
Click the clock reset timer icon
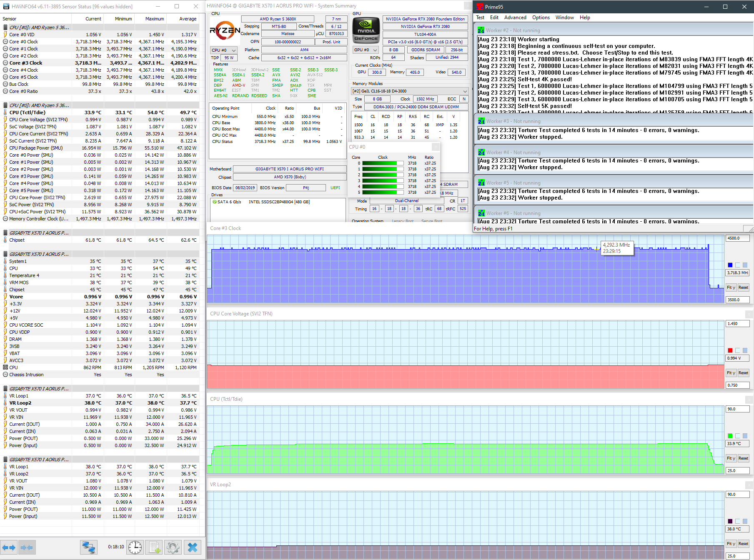coord(135,547)
